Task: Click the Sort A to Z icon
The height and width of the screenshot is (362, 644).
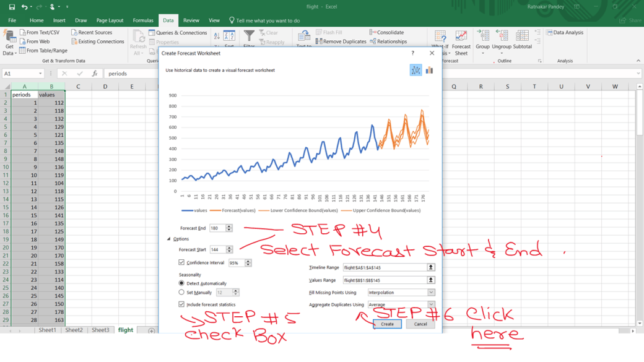Action: pyautogui.click(x=217, y=36)
